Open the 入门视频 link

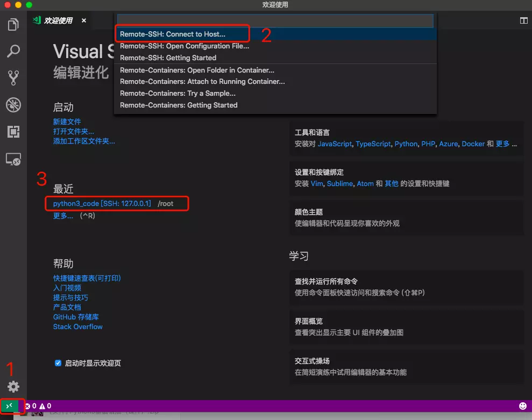tap(67, 288)
